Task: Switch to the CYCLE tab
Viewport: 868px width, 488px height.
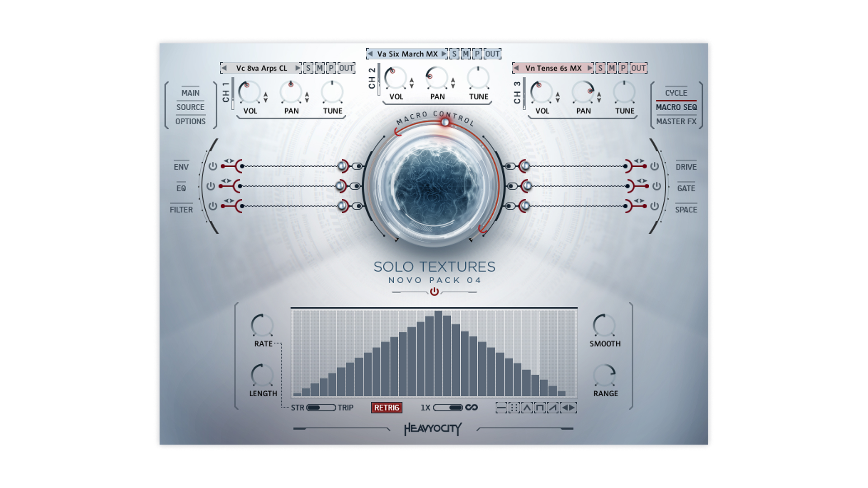Action: (676, 93)
